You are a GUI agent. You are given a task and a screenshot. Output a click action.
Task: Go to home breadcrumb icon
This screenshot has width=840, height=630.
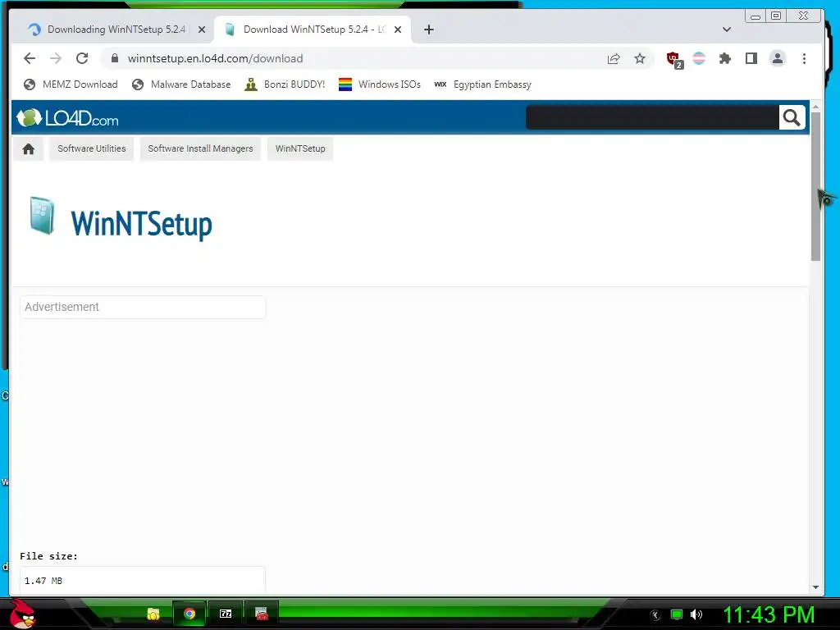pyautogui.click(x=29, y=148)
